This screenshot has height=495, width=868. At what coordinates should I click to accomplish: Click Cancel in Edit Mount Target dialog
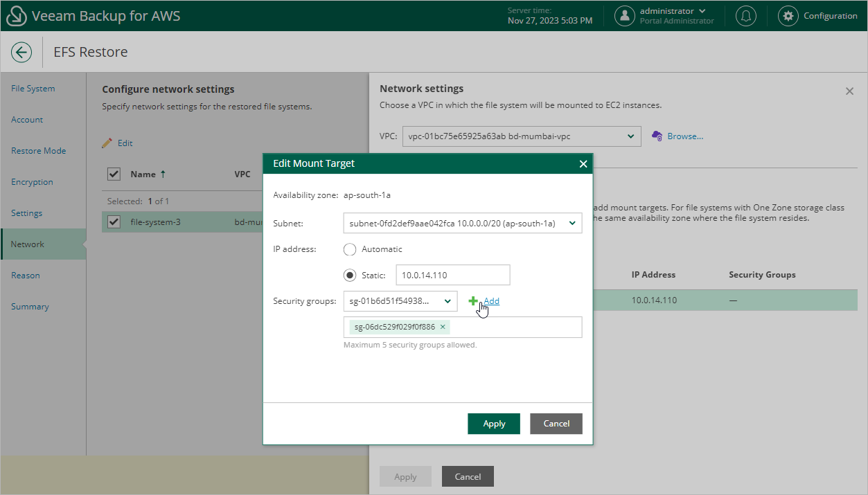(556, 424)
